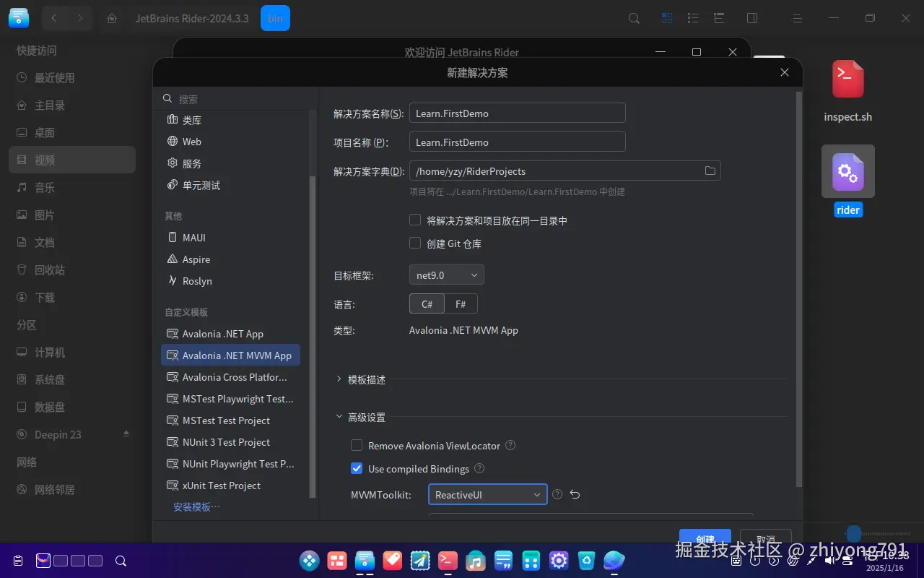Screen dimensions: 924x578
Task: Open the inspect.sh file icon
Action: click(848, 79)
